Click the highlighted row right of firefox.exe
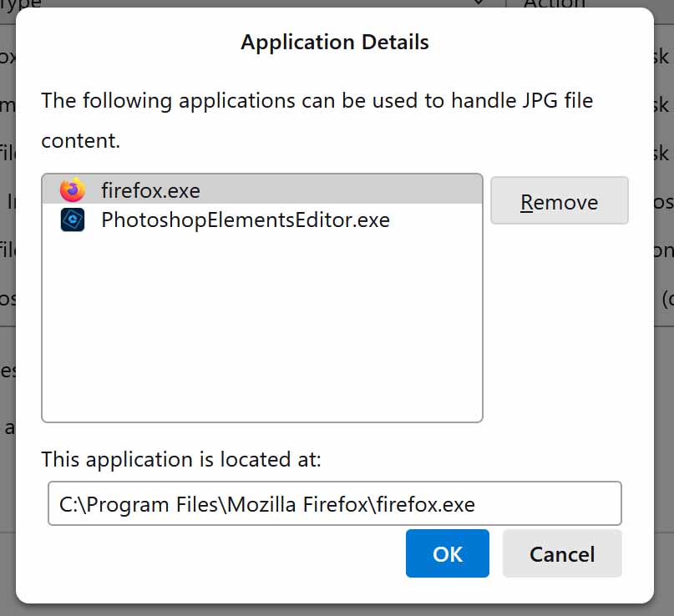This screenshot has width=674, height=616. [x=351, y=190]
